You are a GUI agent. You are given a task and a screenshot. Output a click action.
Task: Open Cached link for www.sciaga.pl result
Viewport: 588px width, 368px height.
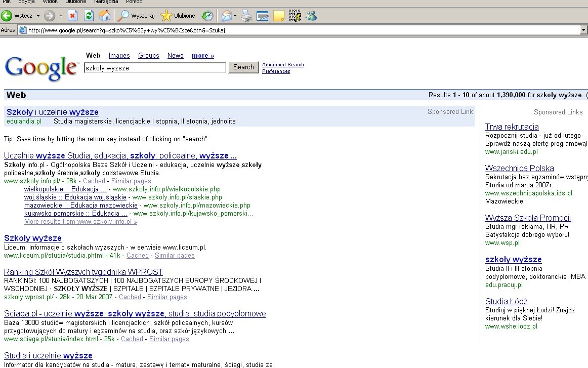(x=132, y=339)
